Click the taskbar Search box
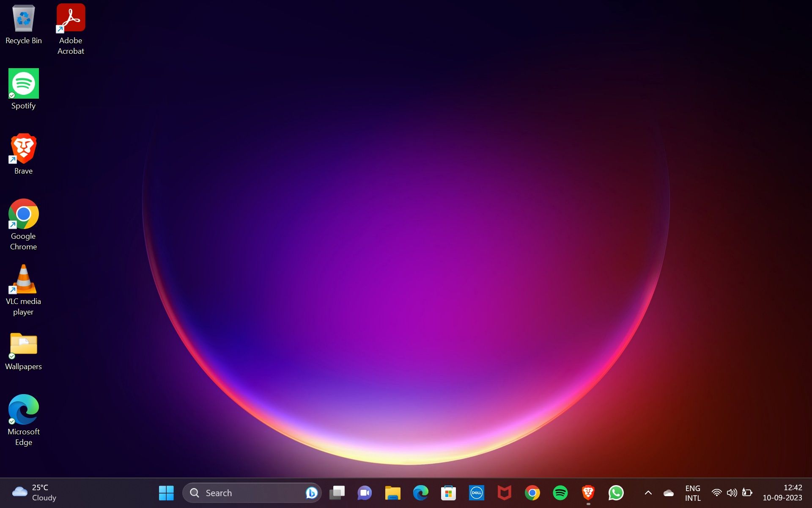 pyautogui.click(x=245, y=493)
